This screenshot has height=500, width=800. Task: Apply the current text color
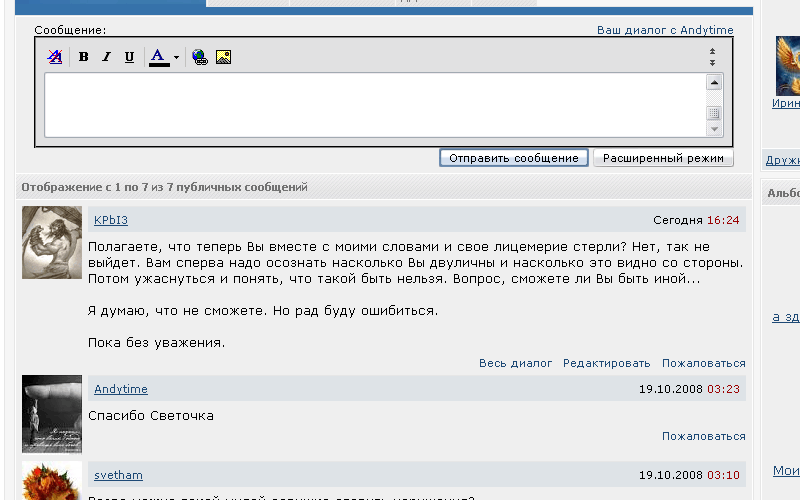(x=158, y=57)
